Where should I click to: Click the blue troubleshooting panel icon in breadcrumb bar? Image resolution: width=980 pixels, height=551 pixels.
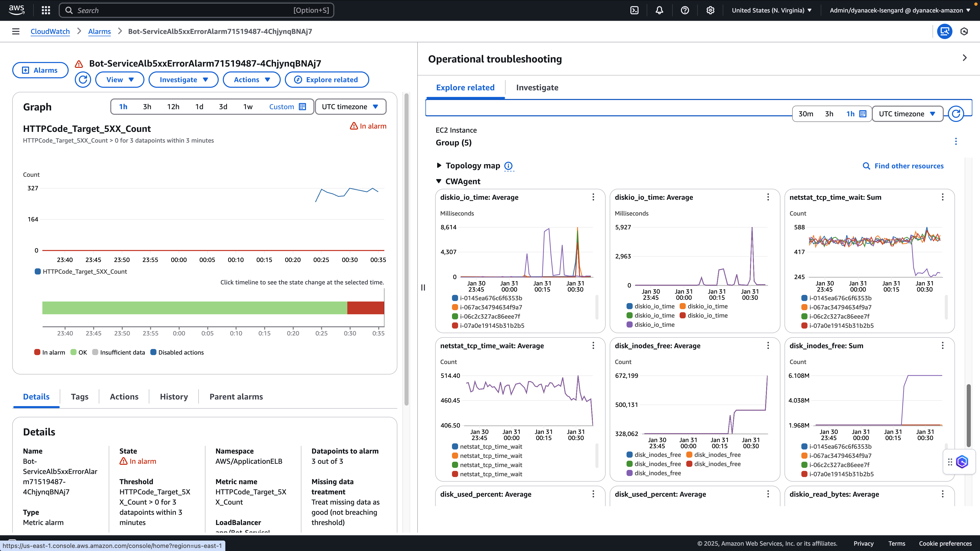[945, 31]
